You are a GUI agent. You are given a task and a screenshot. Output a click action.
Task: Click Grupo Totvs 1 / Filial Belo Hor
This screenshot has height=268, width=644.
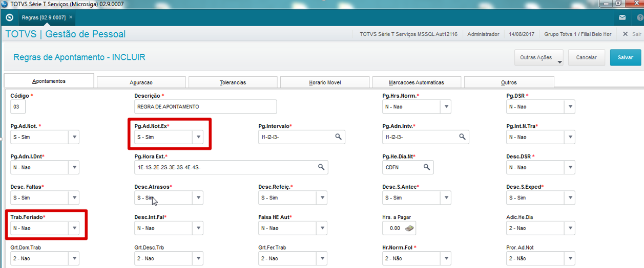[x=578, y=34]
